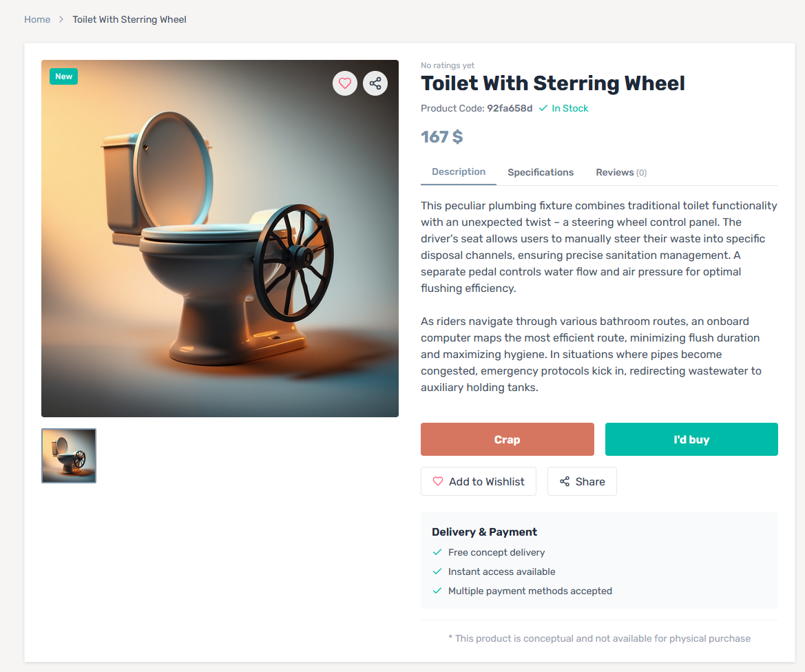Select the toilet thumbnail image
This screenshot has height=672, width=805.
(x=69, y=456)
